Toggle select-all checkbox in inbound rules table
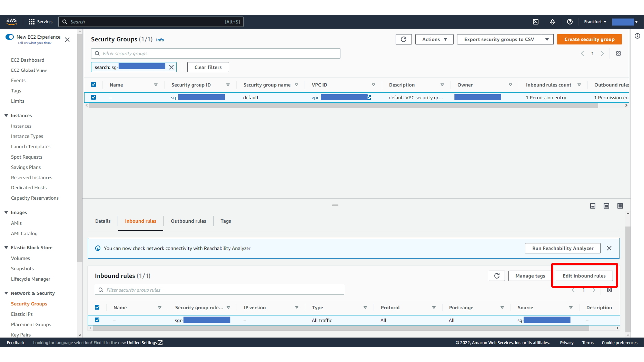Screen dimensions: 644x362 click(x=97, y=307)
